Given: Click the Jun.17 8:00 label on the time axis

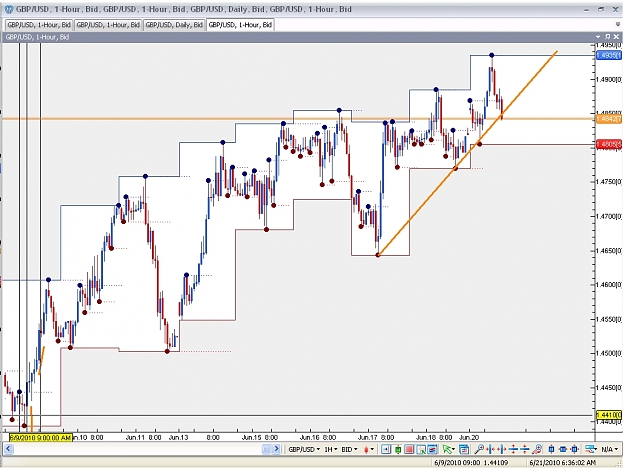Looking at the screenshot, I should (x=376, y=437).
